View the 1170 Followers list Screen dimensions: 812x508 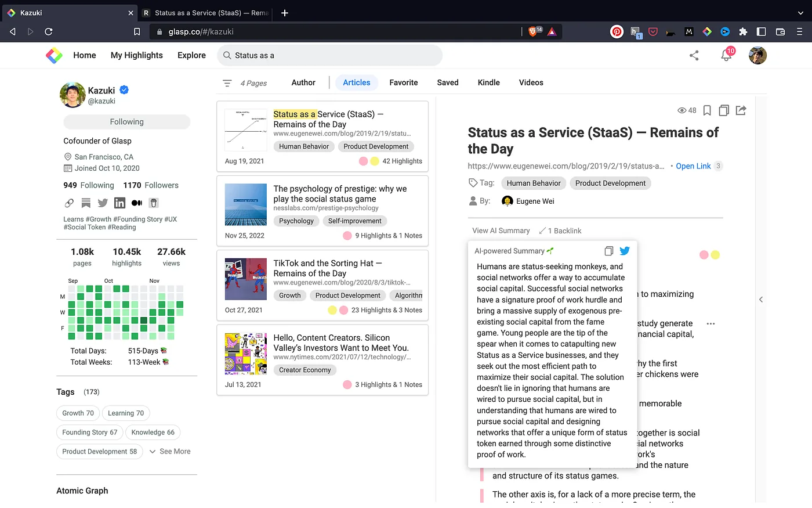(x=151, y=185)
